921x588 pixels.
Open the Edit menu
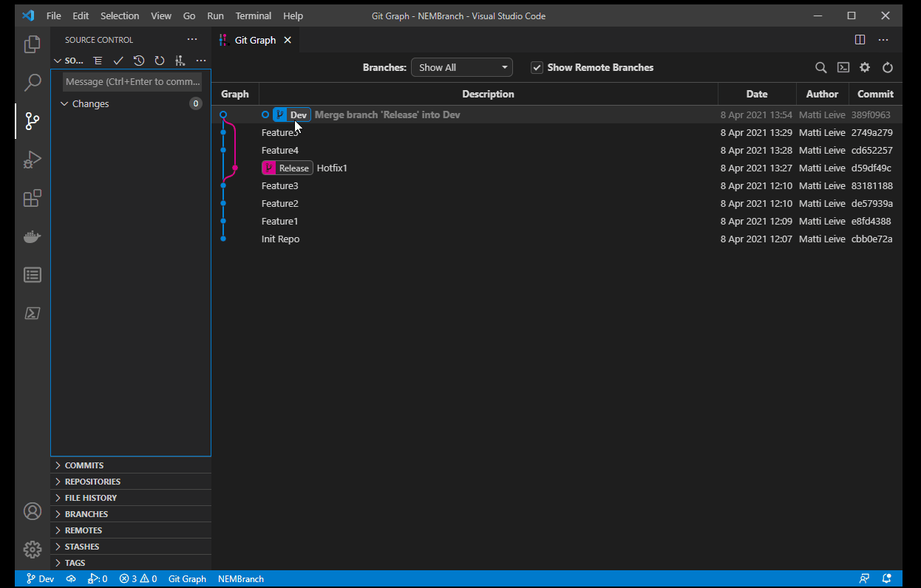pos(81,16)
